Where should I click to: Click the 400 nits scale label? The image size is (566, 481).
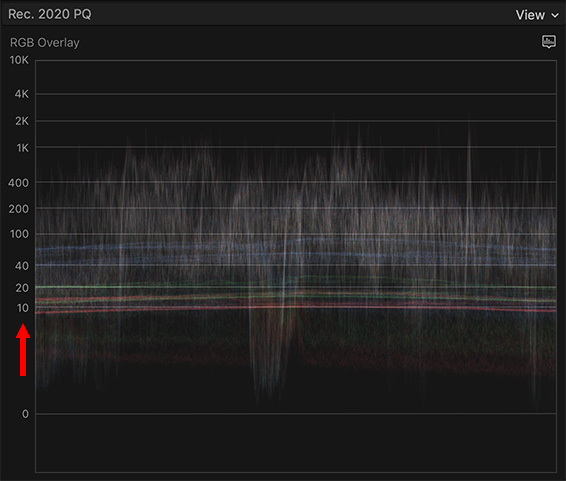tap(18, 183)
